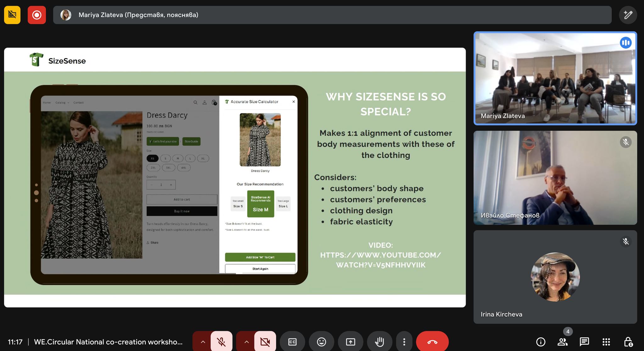Select Mariya Zlateva's video tile

[x=555, y=78]
